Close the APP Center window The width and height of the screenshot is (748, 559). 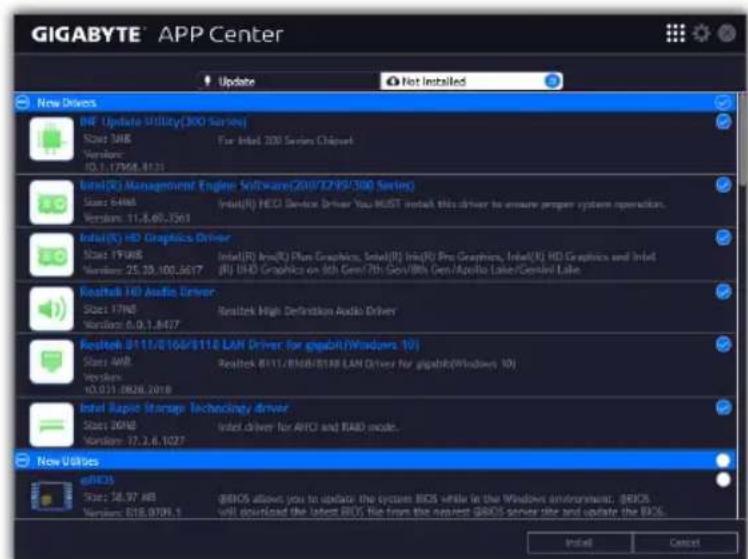[x=727, y=33]
